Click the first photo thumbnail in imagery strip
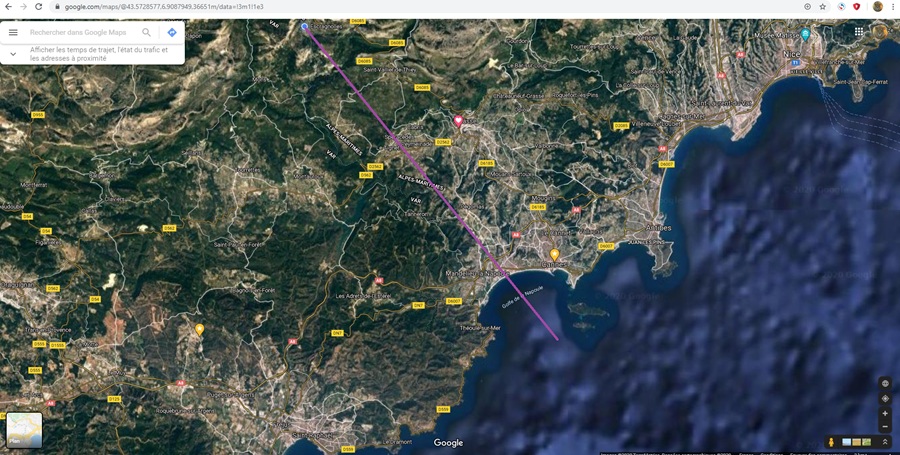Image resolution: width=900 pixels, height=455 pixels. (847, 442)
